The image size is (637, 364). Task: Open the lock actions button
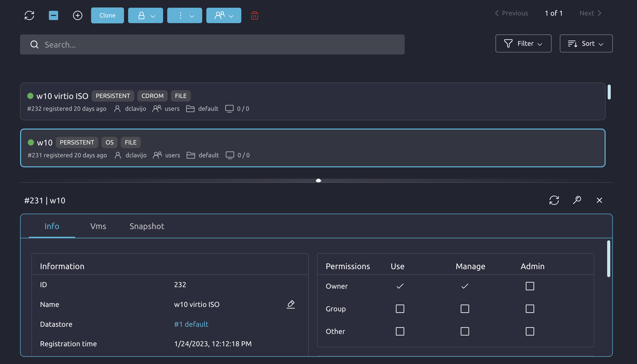tap(145, 15)
